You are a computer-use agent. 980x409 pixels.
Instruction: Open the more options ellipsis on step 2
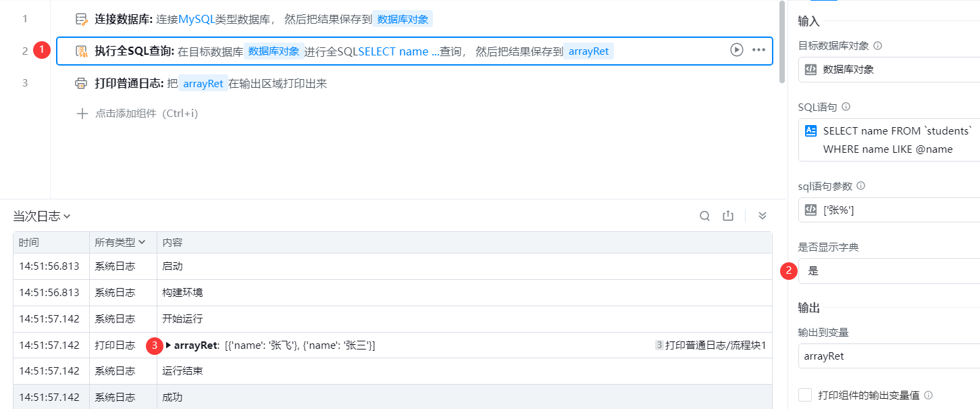[758, 50]
